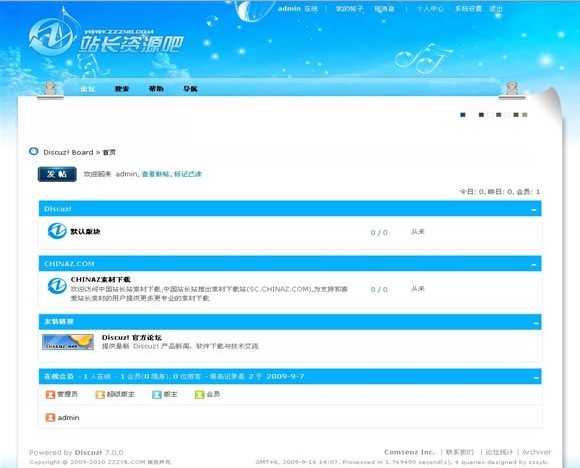Click the Discuz.net banner thumbnail
This screenshot has height=468, width=580.
coord(68,342)
